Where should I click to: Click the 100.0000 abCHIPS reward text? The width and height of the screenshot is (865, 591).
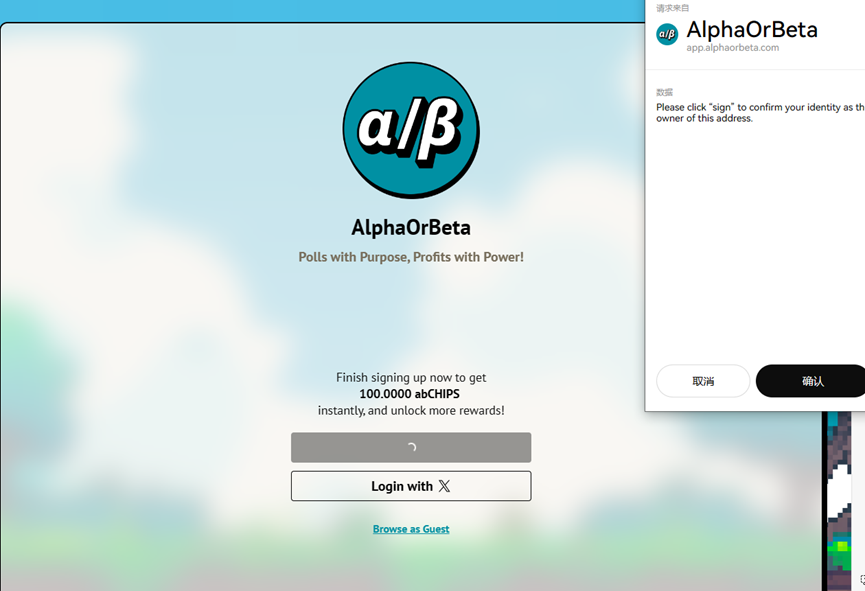click(411, 394)
